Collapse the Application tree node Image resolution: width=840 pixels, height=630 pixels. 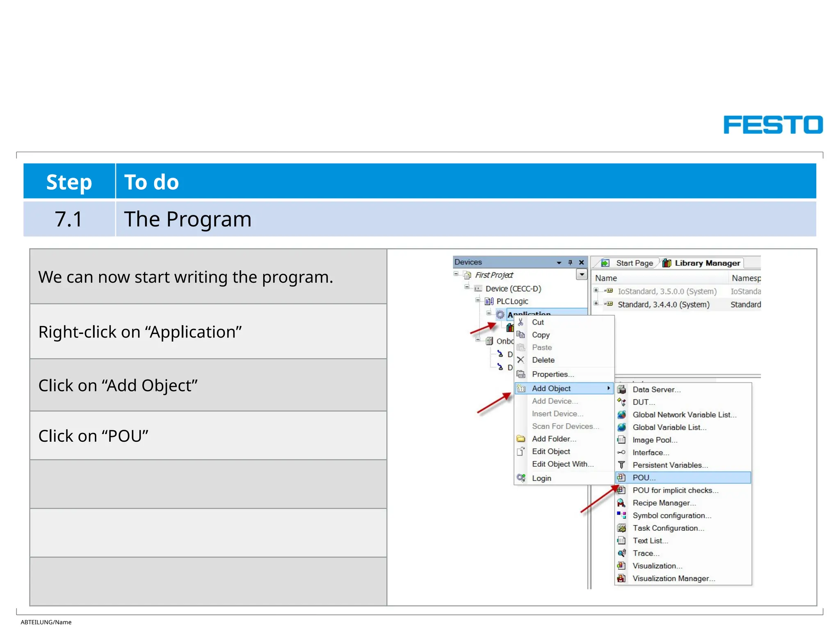[x=488, y=313]
